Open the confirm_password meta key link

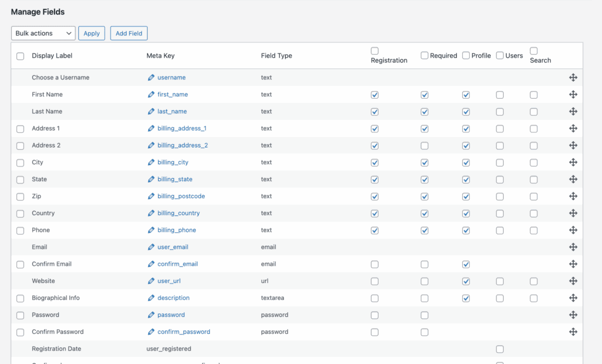183,332
